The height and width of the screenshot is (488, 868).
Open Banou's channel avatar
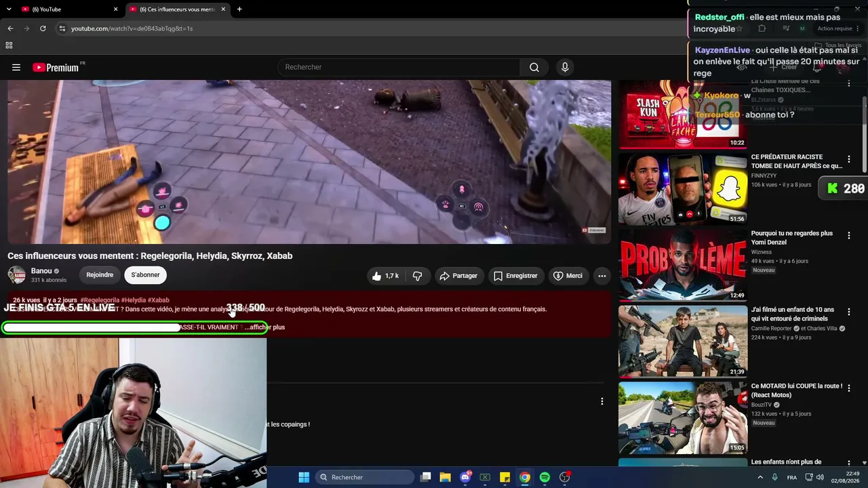(16, 274)
